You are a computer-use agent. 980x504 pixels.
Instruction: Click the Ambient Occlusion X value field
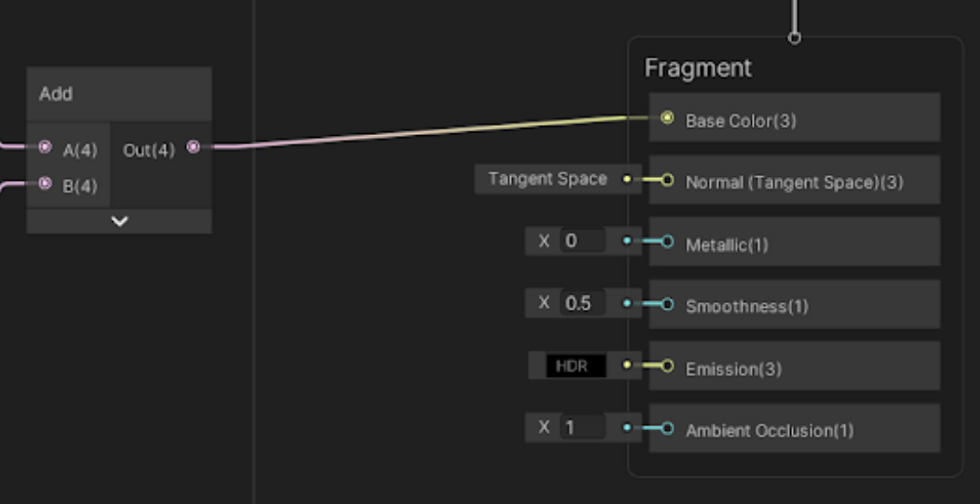(x=582, y=427)
